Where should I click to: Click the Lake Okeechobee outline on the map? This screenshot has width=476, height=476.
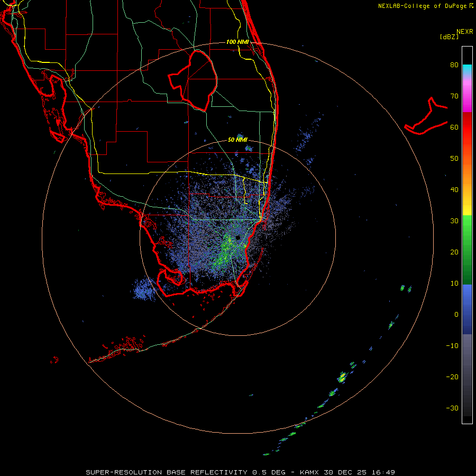point(193,81)
